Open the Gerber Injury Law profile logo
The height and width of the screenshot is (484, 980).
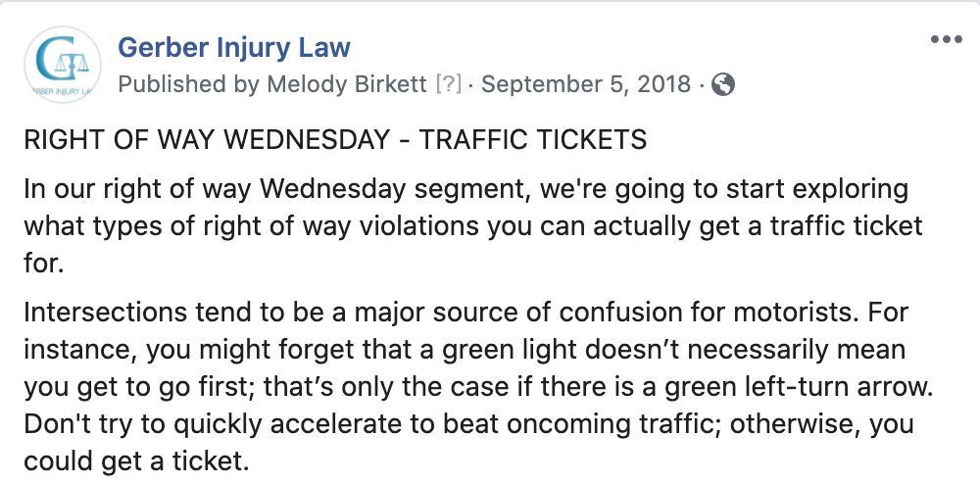coord(63,65)
